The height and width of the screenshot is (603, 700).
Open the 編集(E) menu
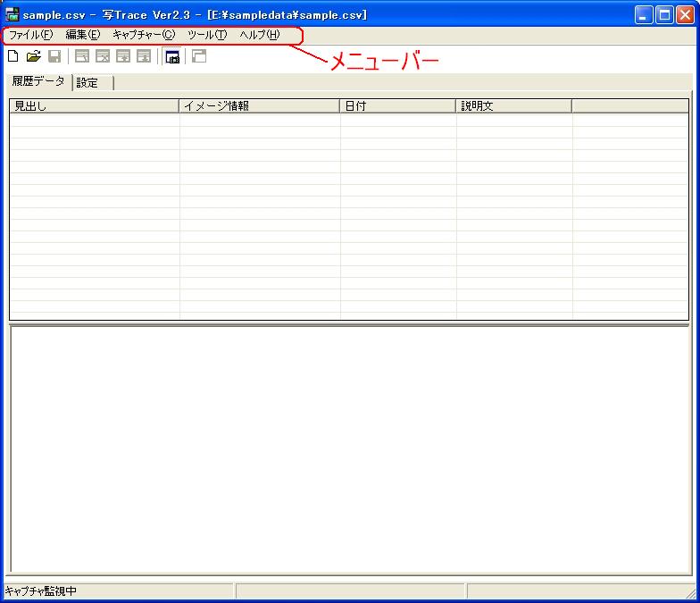pos(83,35)
